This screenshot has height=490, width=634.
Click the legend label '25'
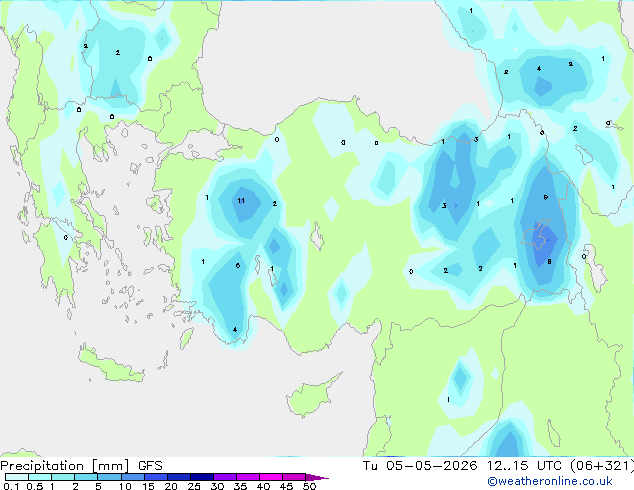coord(194,486)
